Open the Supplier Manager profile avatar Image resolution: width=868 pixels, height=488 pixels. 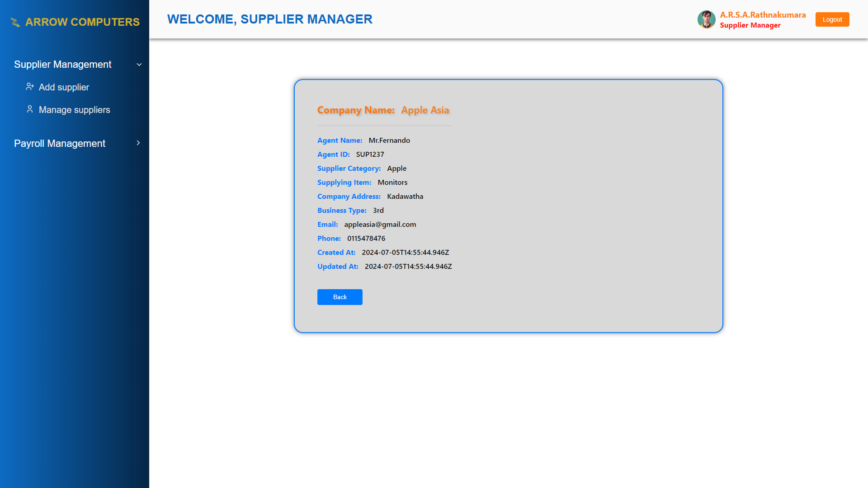(x=706, y=19)
